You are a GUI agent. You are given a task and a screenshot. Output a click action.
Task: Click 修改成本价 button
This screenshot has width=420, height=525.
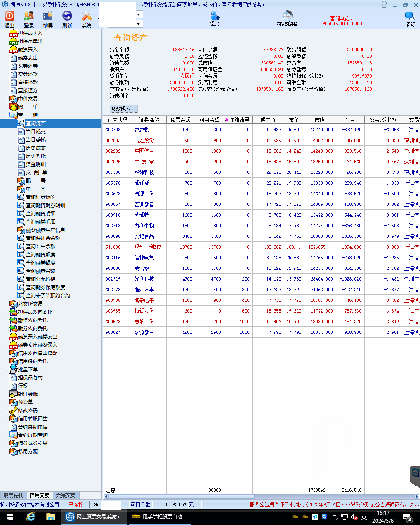pos(123,109)
